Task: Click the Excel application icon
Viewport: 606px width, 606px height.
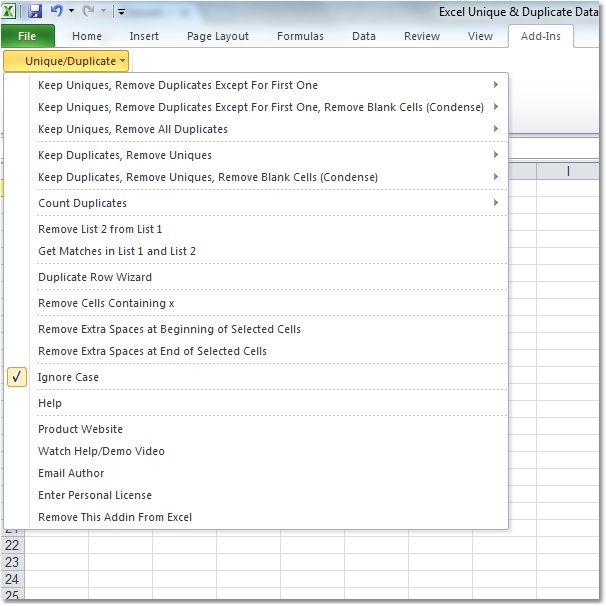Action: tap(9, 11)
